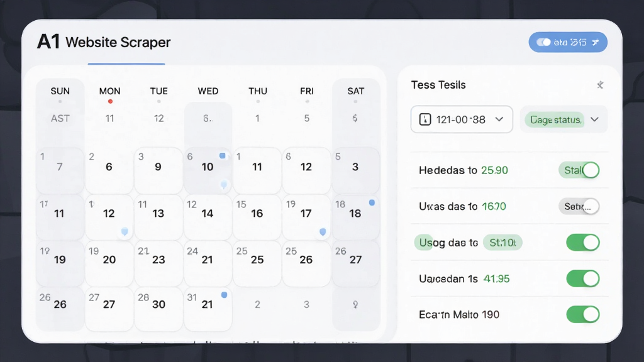Click the shield marker on Friday 17
The image size is (644, 362).
323,233
